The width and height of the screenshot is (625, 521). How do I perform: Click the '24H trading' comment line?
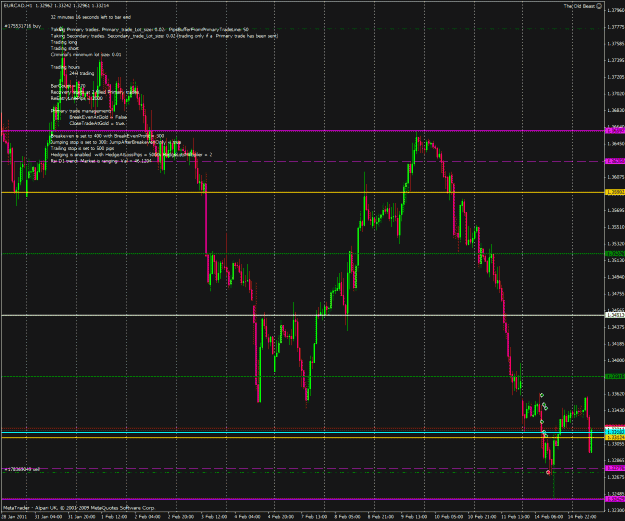tap(82, 73)
